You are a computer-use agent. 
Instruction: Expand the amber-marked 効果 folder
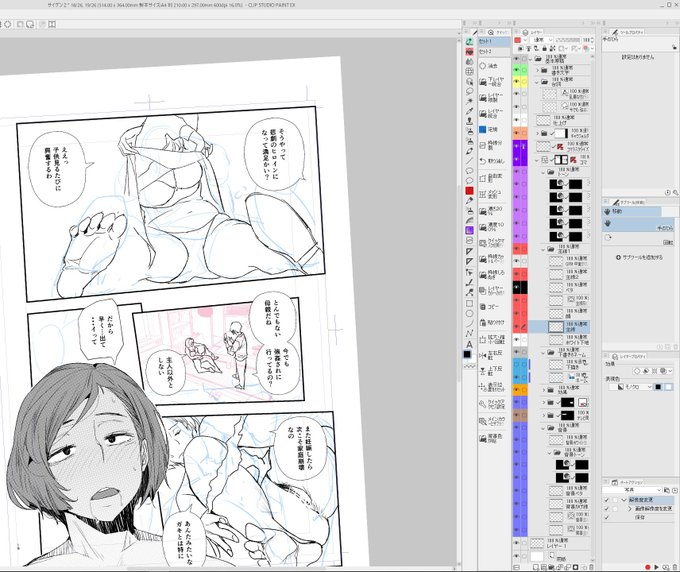click(x=543, y=390)
